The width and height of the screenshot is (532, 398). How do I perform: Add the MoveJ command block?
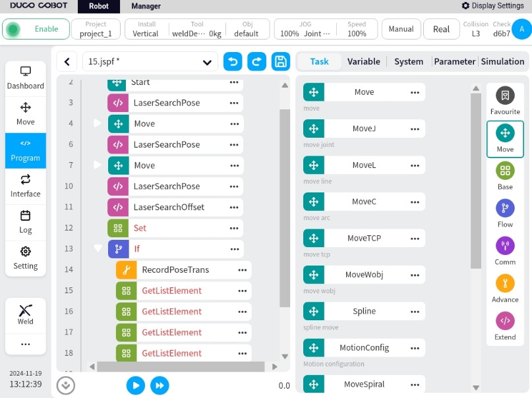[363, 128]
